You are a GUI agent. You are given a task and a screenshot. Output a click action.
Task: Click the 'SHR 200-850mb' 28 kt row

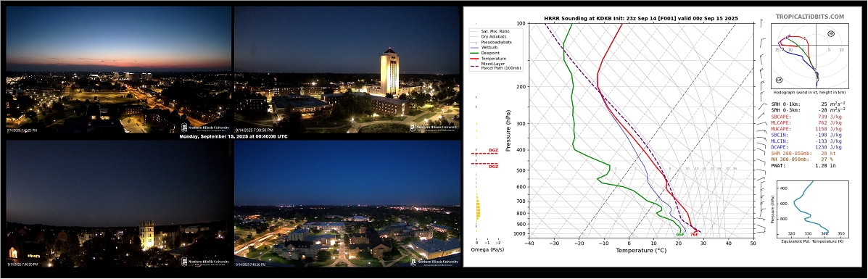[x=803, y=154]
